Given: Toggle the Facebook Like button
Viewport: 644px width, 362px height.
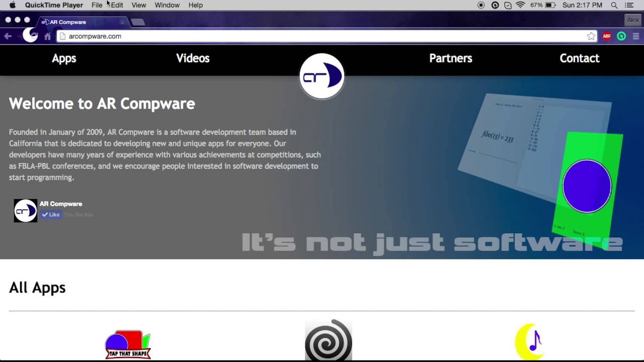Looking at the screenshot, I should coord(51,215).
